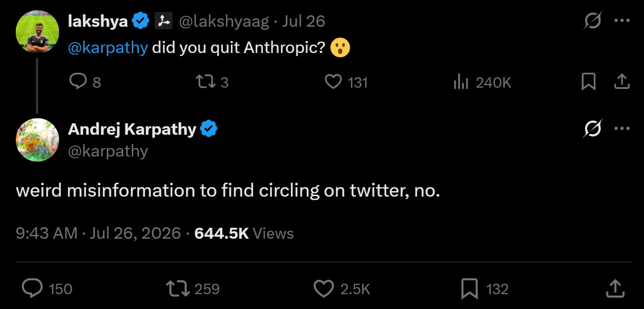Viewport: 644px width, 309px height.
Task: Open more options on Karpathy's reply
Action: [x=622, y=129]
